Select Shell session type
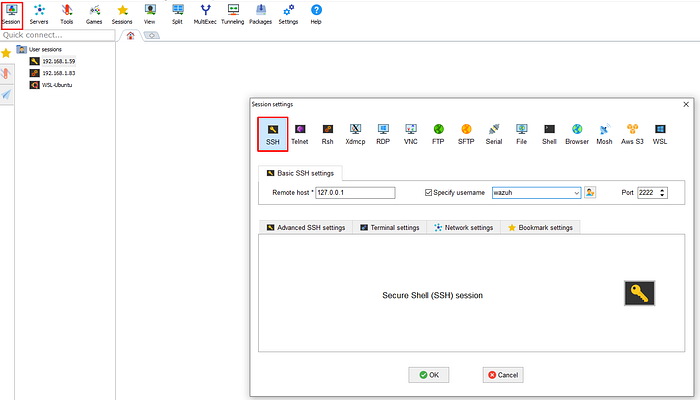 pyautogui.click(x=549, y=134)
